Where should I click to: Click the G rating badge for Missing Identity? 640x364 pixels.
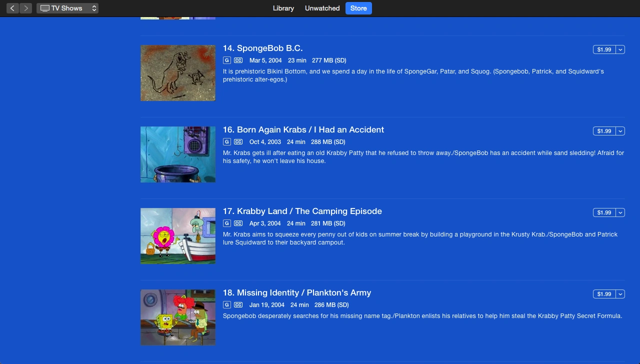click(227, 305)
